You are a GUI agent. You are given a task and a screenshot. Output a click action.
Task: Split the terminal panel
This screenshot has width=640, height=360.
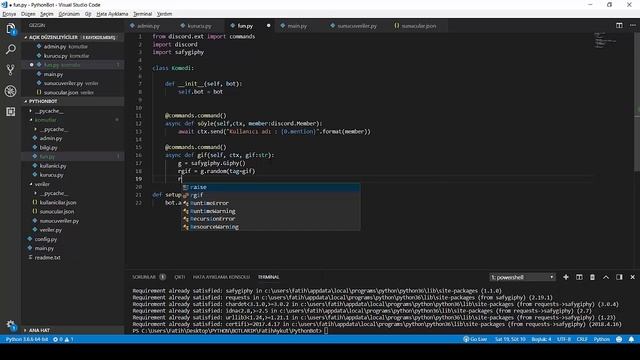[579, 277]
